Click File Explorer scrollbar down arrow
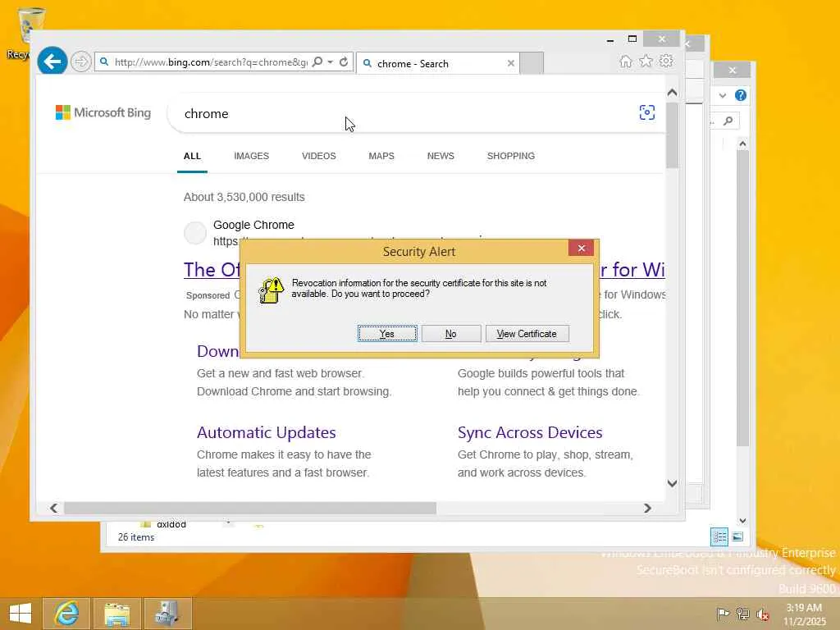 [742, 520]
